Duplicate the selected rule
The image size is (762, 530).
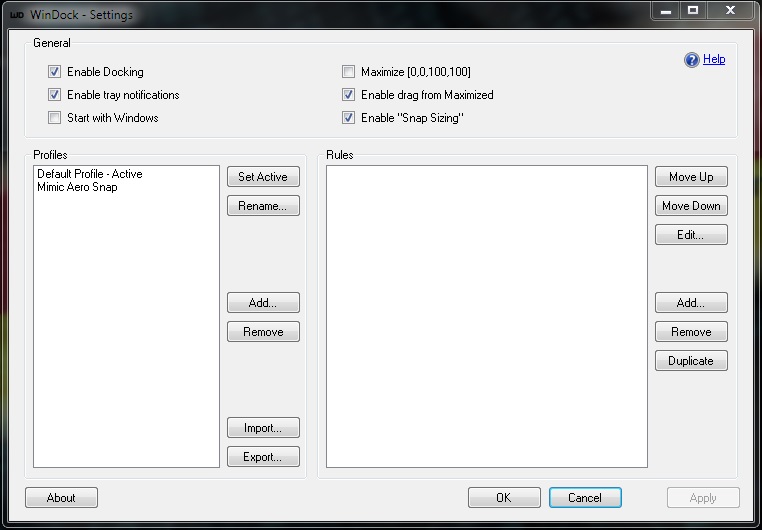point(691,361)
